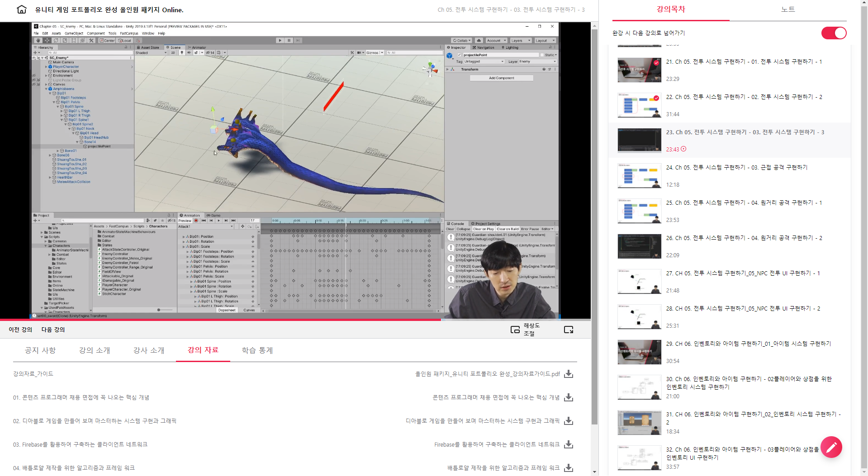Go to the home page icon

point(21,9)
